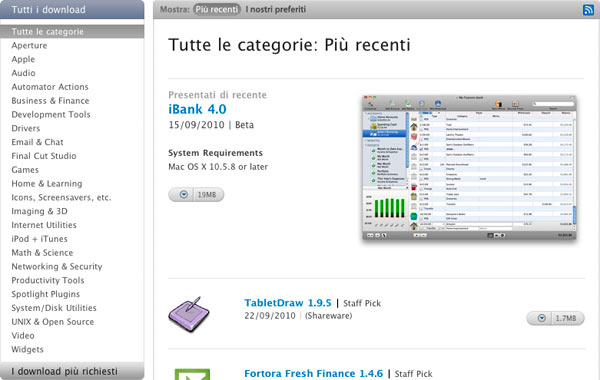Click the 15/09/2010 | Beta text

pos(211,125)
